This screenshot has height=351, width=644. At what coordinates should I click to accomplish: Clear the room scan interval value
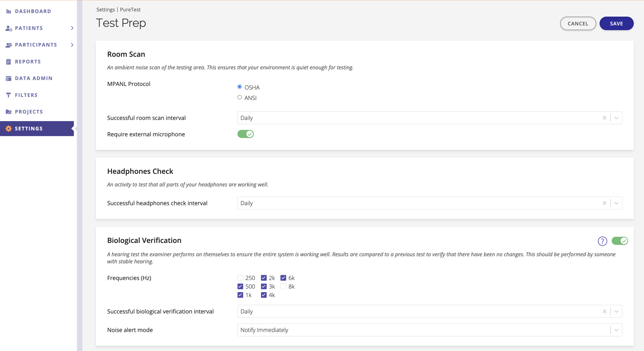coord(604,118)
